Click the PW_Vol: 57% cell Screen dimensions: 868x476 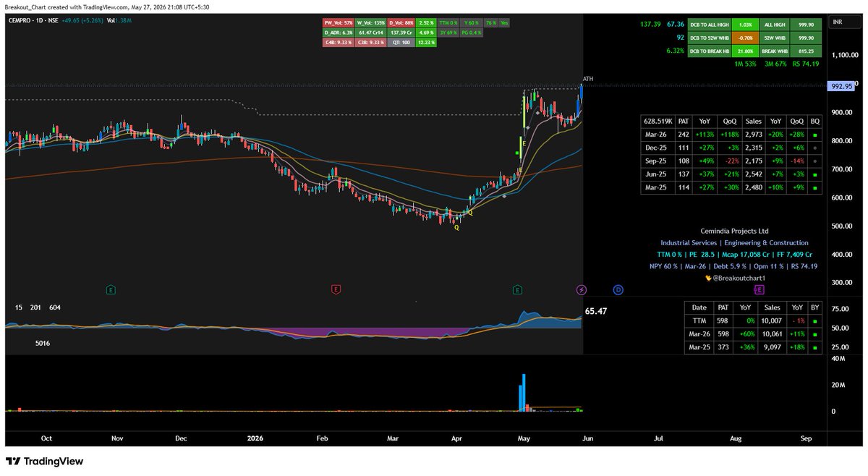(x=339, y=23)
